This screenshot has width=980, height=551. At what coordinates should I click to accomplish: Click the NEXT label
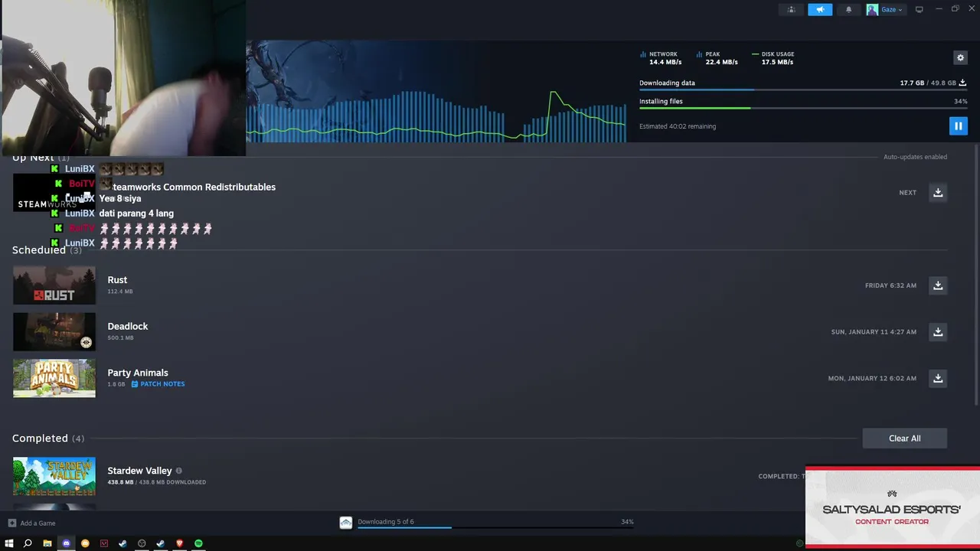coord(907,193)
